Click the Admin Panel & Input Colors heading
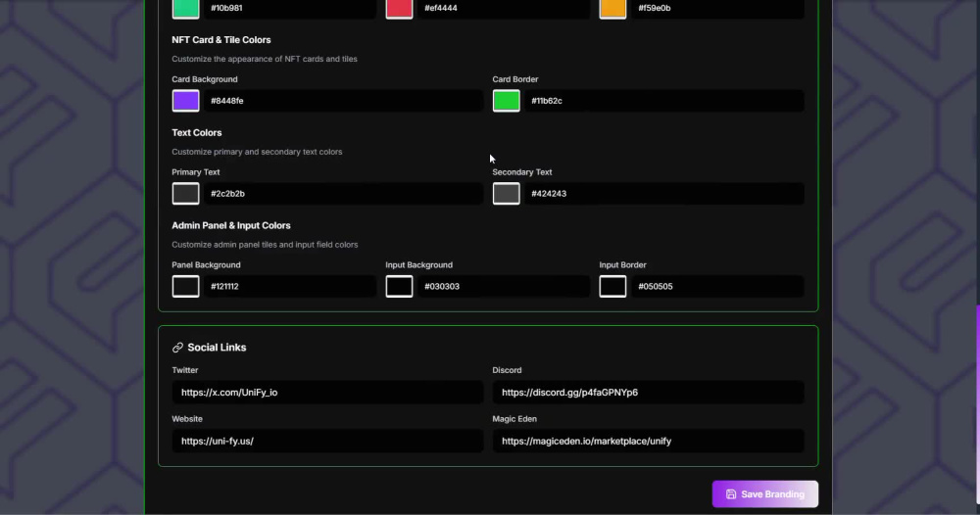The height and width of the screenshot is (515, 980). [231, 225]
